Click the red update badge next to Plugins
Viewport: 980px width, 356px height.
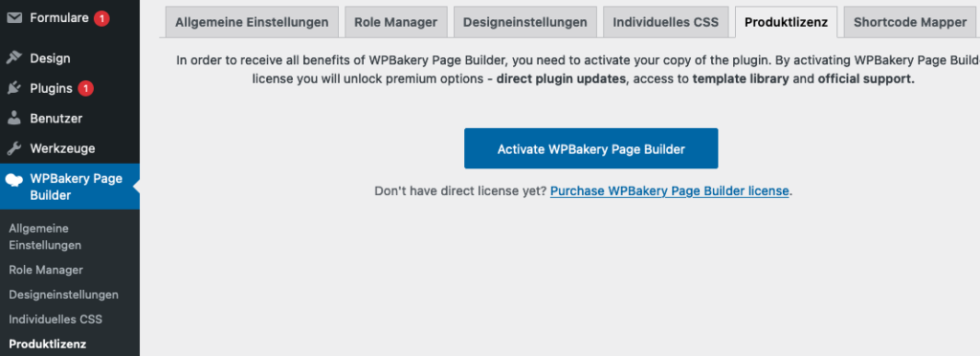[85, 89]
